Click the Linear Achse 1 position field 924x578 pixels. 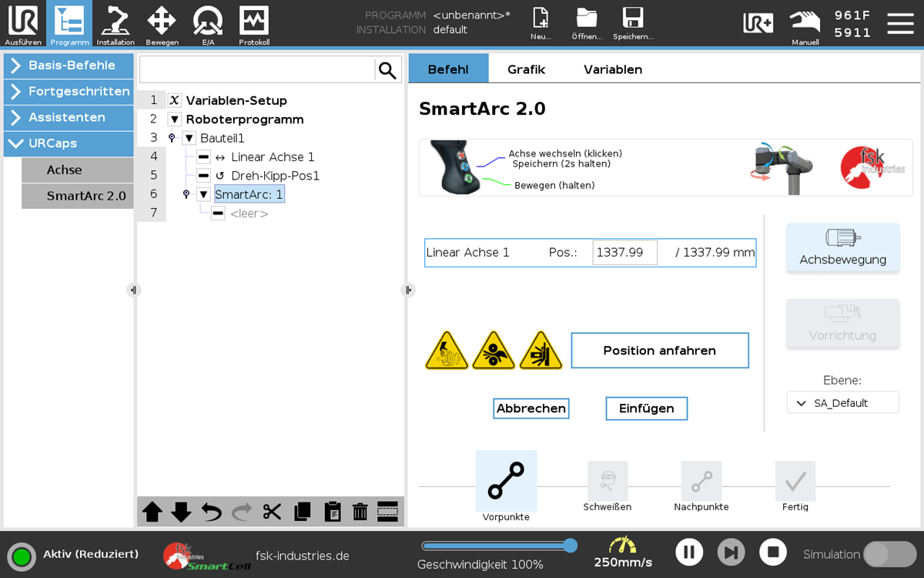624,253
